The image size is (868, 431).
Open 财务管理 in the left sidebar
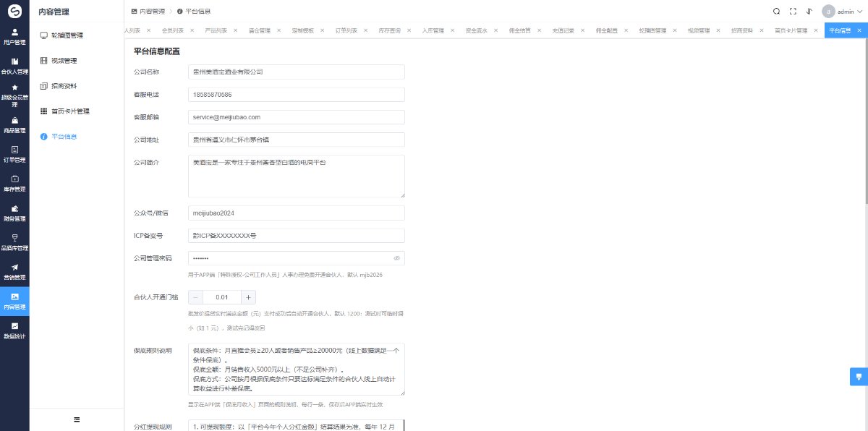tap(14, 213)
